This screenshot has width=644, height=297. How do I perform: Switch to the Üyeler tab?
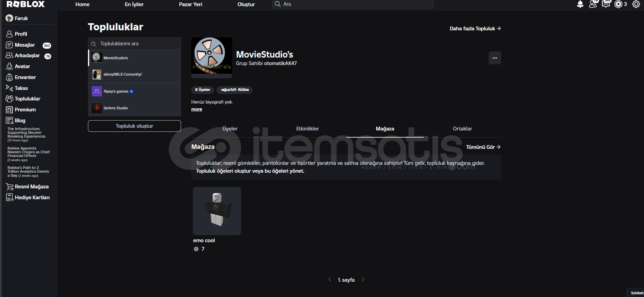[x=230, y=129]
